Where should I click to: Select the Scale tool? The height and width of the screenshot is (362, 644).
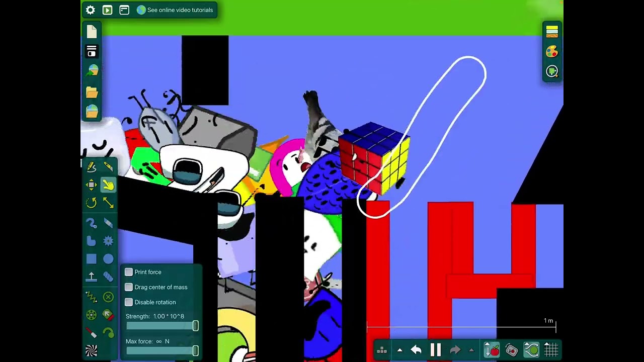[108, 203]
